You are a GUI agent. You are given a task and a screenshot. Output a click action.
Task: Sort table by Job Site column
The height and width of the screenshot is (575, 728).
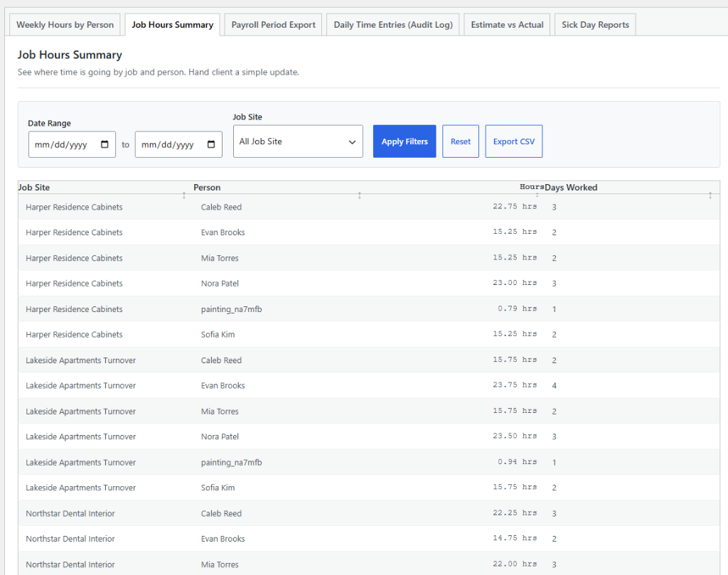coord(184,195)
